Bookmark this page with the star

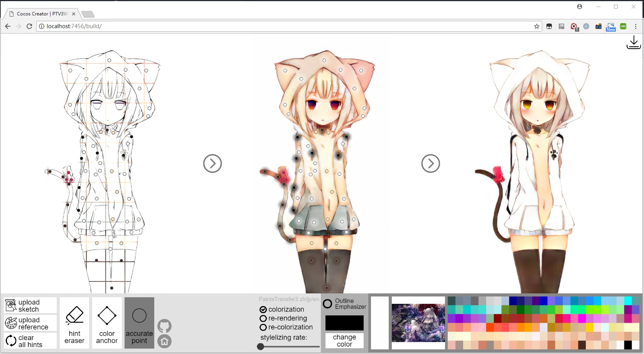(536, 26)
